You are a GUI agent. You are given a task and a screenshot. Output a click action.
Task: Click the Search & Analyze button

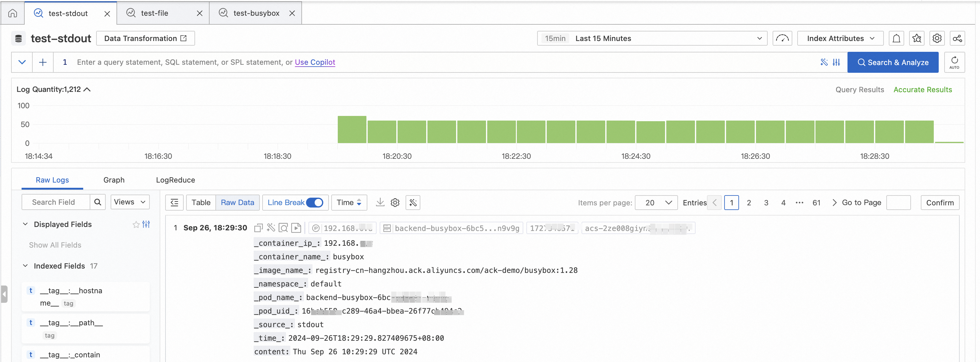click(x=892, y=62)
